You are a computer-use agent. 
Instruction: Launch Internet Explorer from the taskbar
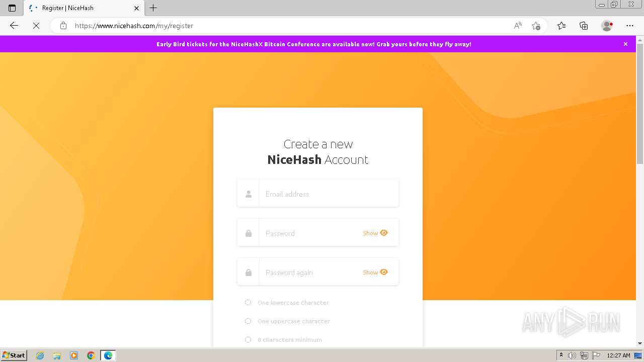40,355
